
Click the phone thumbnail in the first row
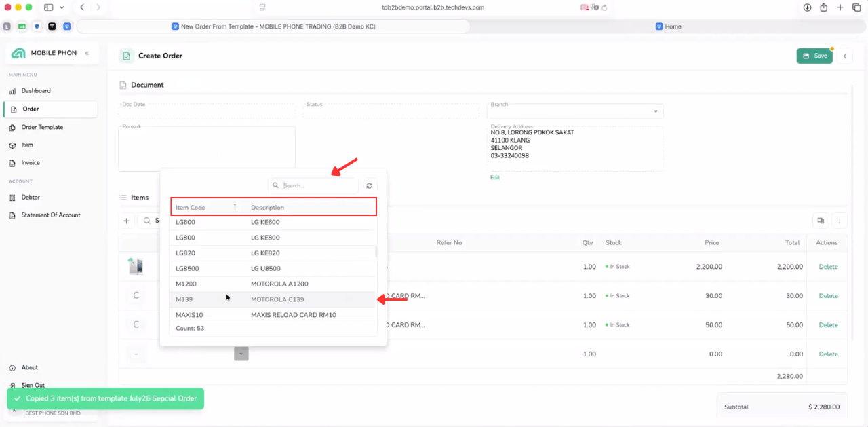pyautogui.click(x=136, y=267)
